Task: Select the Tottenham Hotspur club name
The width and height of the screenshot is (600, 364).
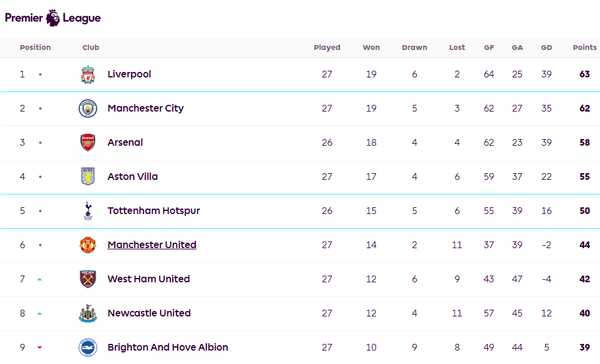Action: (154, 211)
